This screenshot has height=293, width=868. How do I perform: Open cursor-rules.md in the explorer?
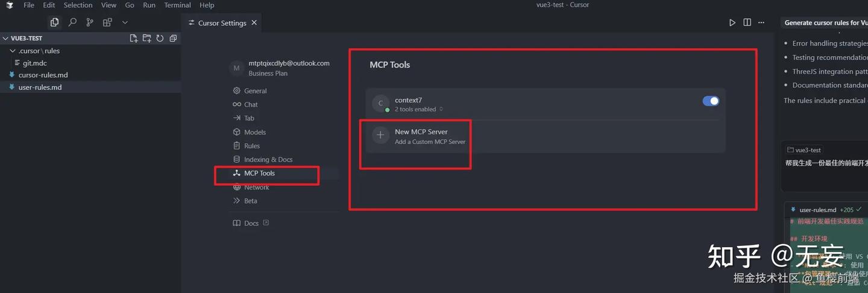[43, 75]
